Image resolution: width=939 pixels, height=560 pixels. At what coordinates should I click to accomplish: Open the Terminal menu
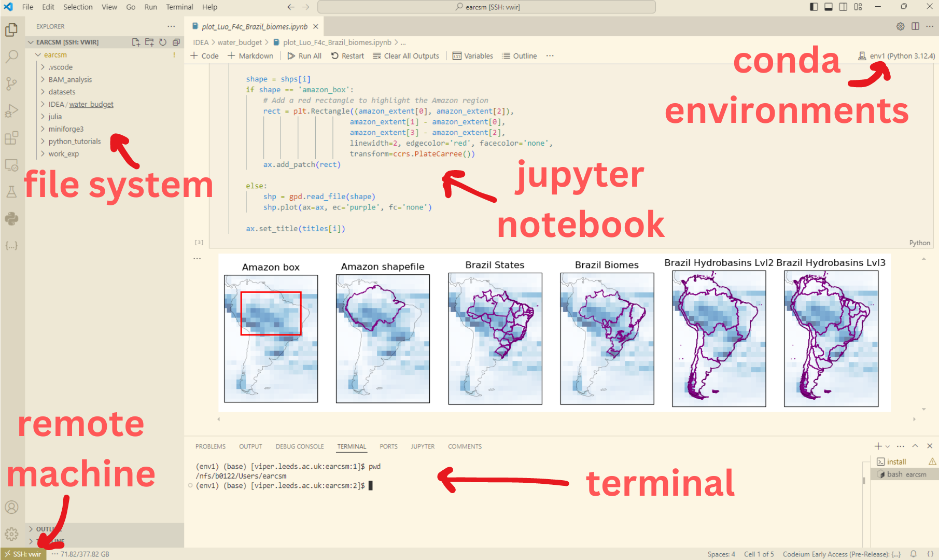179,7
